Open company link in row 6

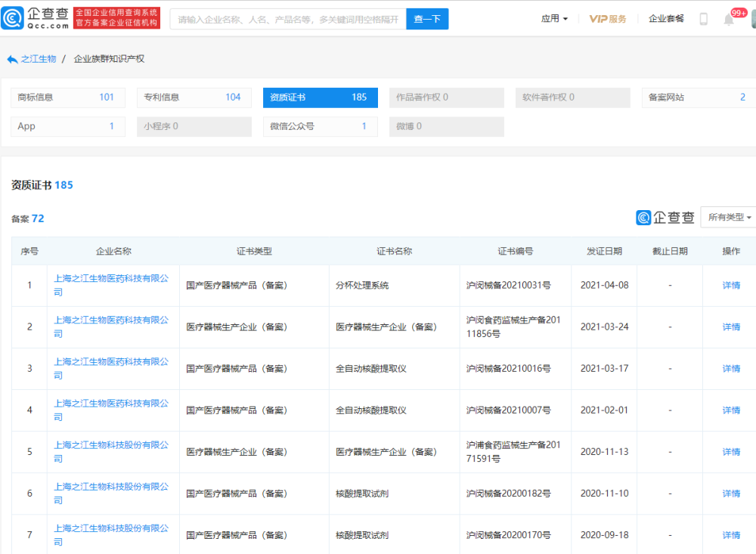[x=111, y=494]
